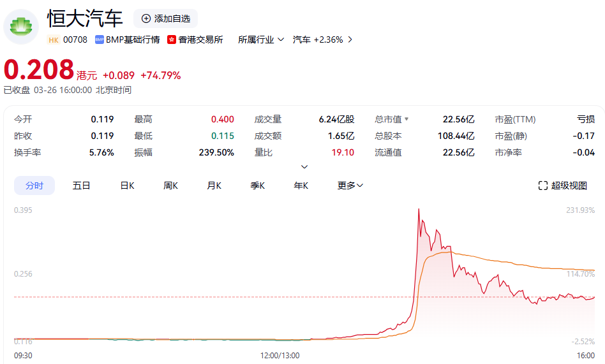This screenshot has width=605, height=364.
Task: Click chart axis label 231.93%
Action: tap(580, 210)
